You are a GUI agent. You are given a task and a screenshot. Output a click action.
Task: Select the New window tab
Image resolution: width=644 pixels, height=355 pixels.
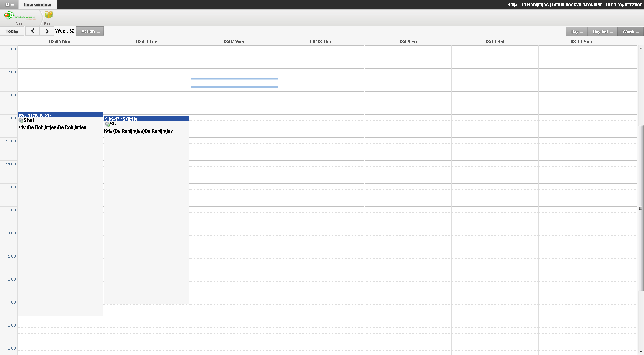[37, 5]
